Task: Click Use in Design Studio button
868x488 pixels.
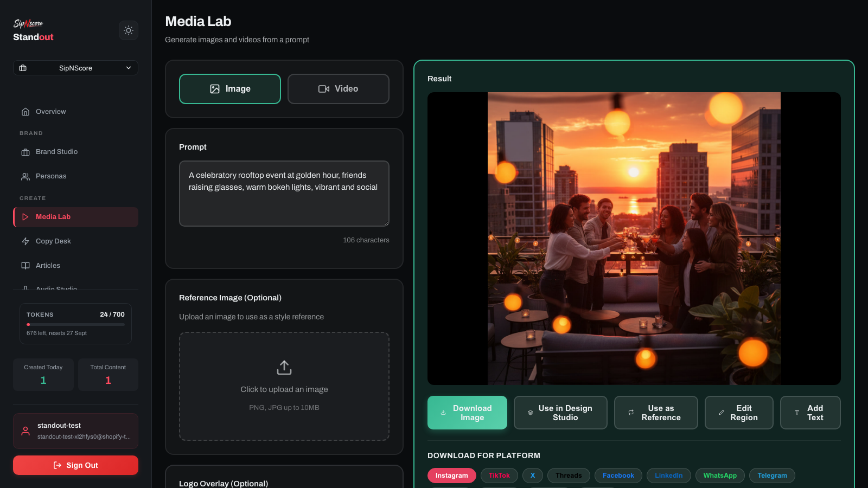Action: 560,413
